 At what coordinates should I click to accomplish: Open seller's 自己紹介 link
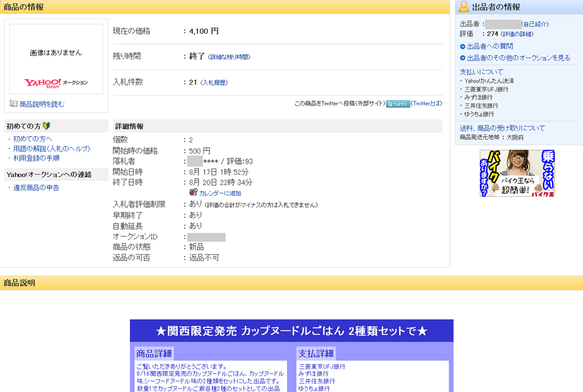tap(535, 24)
